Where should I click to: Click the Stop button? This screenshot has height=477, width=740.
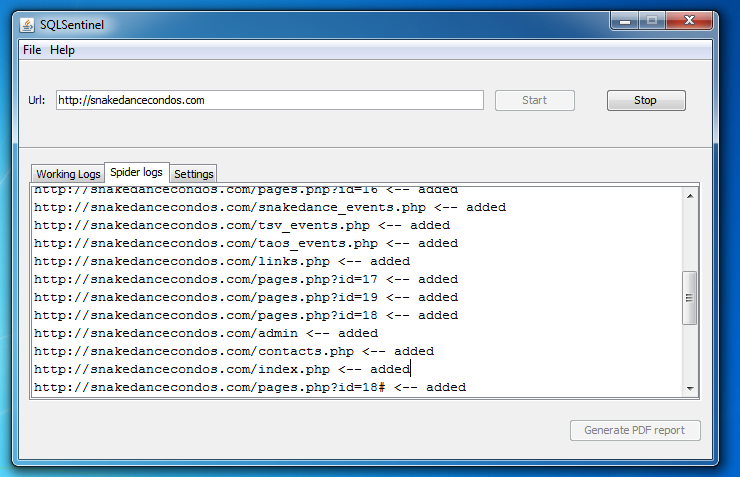(646, 100)
